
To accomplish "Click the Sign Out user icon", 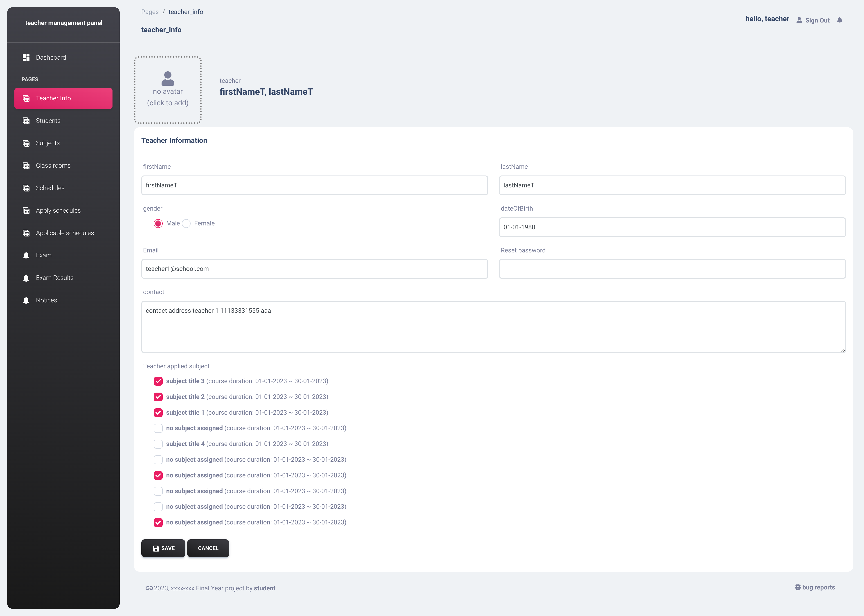I will tap(799, 20).
